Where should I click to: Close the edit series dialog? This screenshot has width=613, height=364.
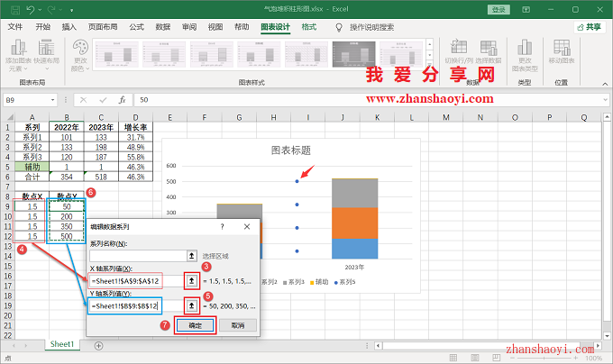[x=247, y=226]
